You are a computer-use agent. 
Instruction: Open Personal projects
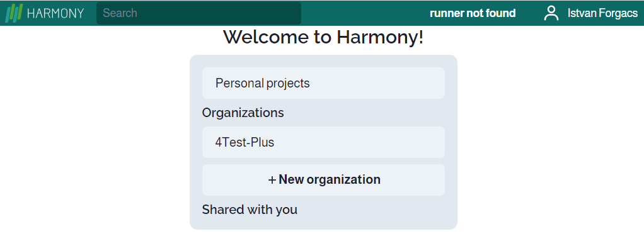pyautogui.click(x=323, y=83)
